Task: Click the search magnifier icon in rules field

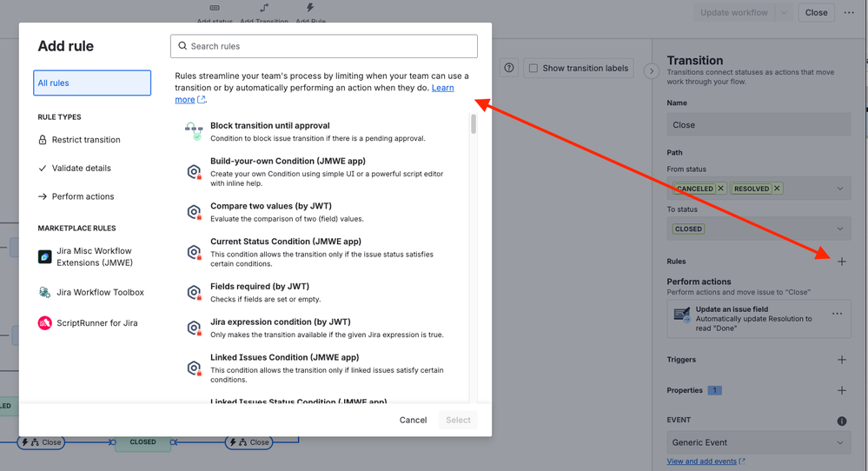Action: [x=182, y=46]
